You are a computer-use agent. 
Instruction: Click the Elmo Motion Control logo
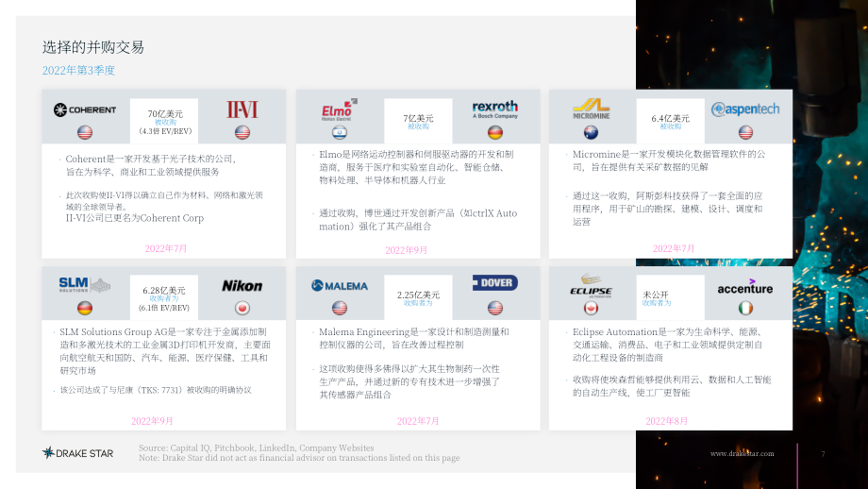(x=340, y=110)
